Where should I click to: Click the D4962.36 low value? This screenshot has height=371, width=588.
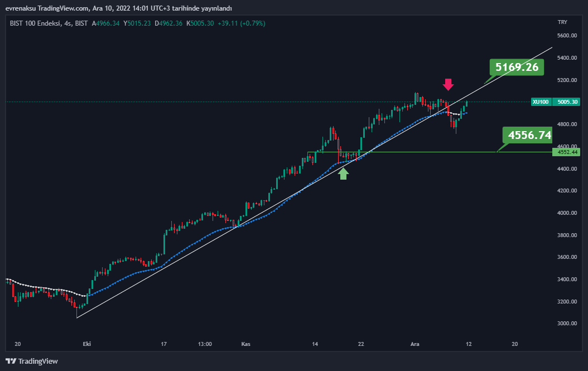click(x=168, y=23)
